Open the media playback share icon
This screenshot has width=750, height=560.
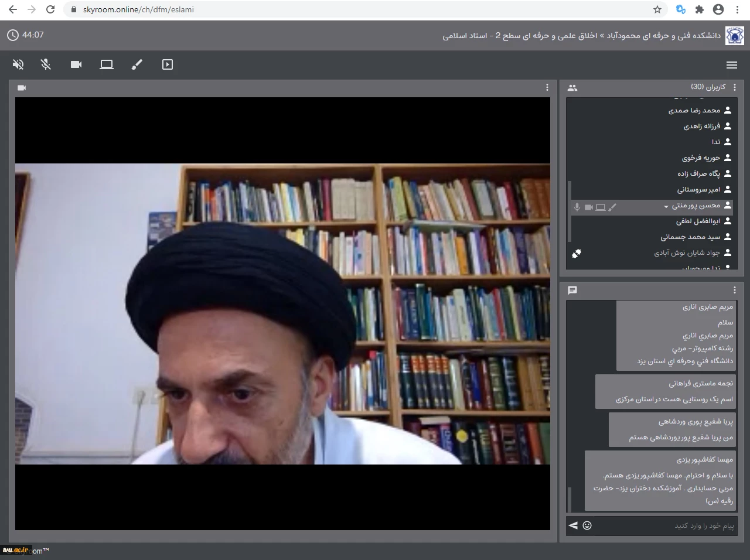168,64
